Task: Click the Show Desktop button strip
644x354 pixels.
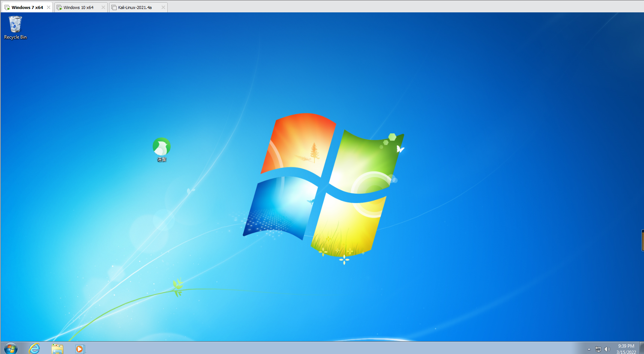Action: 642,348
